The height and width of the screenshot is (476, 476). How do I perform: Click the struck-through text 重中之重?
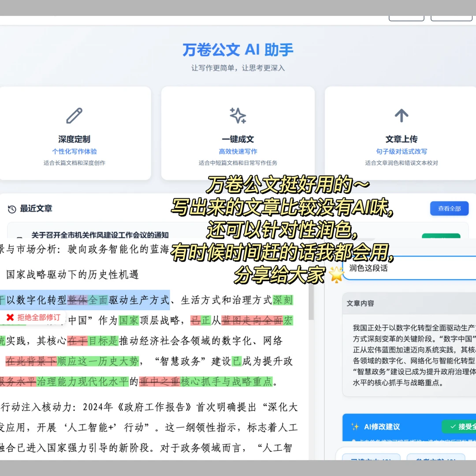pos(160,382)
